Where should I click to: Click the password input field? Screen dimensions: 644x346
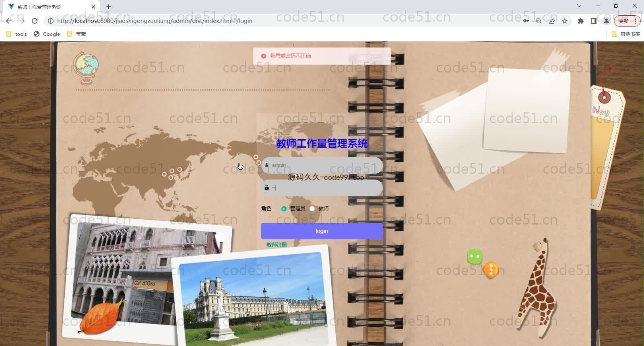(x=322, y=188)
